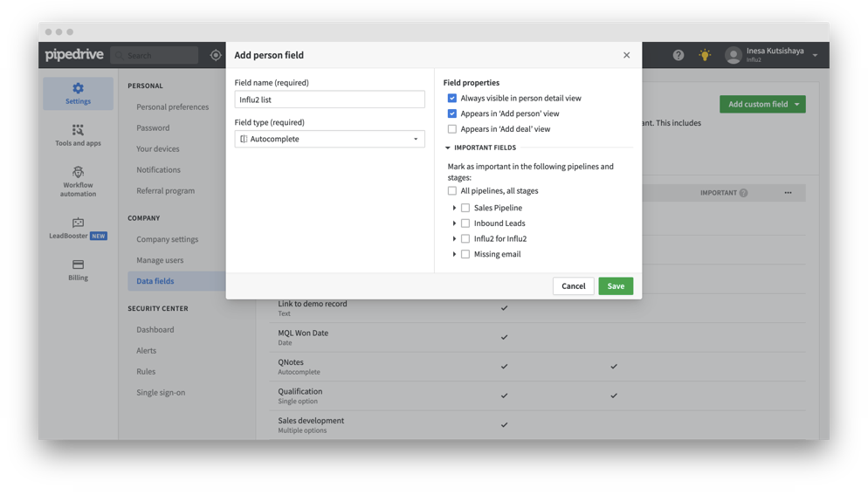Uncheck Always visible in person detail view
Image resolution: width=868 pixels, height=495 pixels.
click(452, 99)
